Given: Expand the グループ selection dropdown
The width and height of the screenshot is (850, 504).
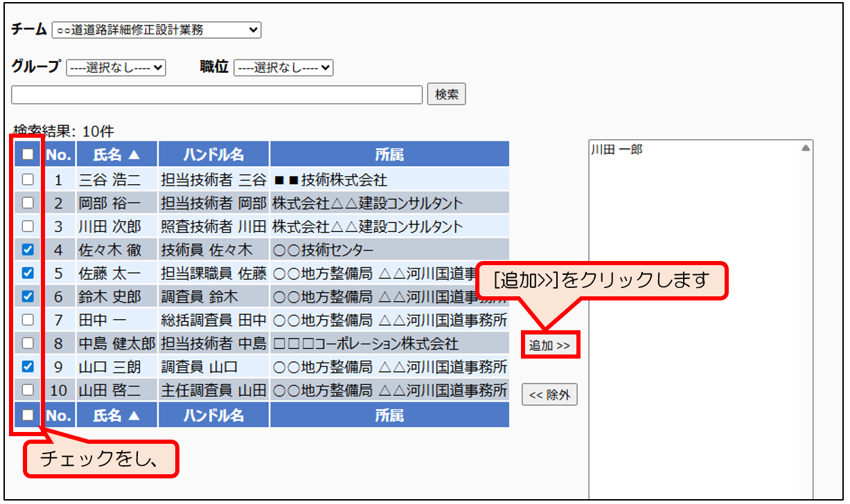Looking at the screenshot, I should [116, 68].
